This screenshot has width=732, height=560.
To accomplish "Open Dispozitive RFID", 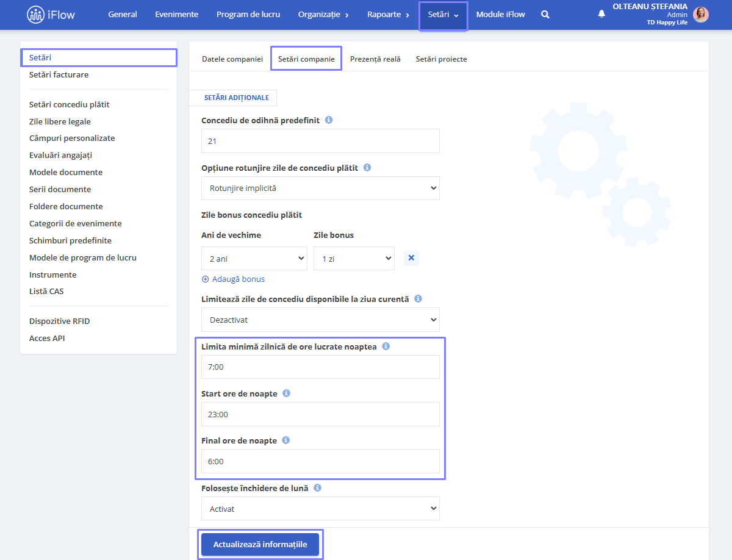I will point(60,321).
